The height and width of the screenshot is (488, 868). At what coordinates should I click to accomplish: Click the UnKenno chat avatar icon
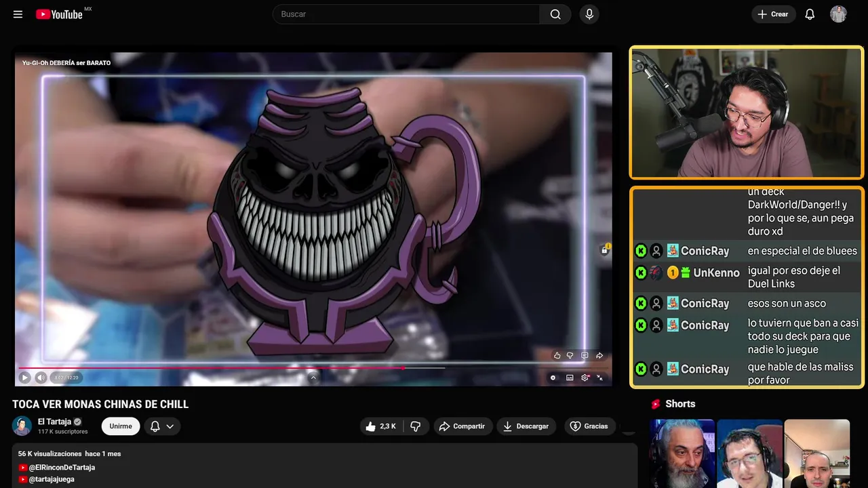coord(656,272)
